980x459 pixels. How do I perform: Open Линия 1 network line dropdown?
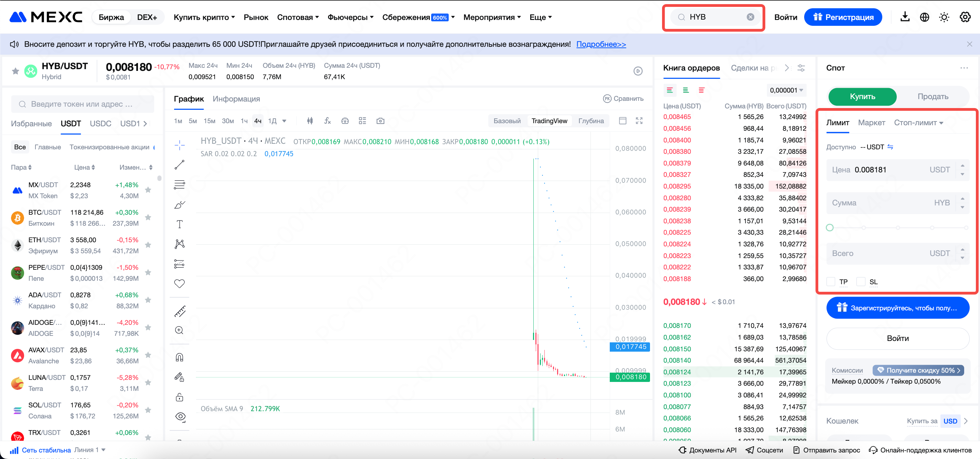point(90,450)
